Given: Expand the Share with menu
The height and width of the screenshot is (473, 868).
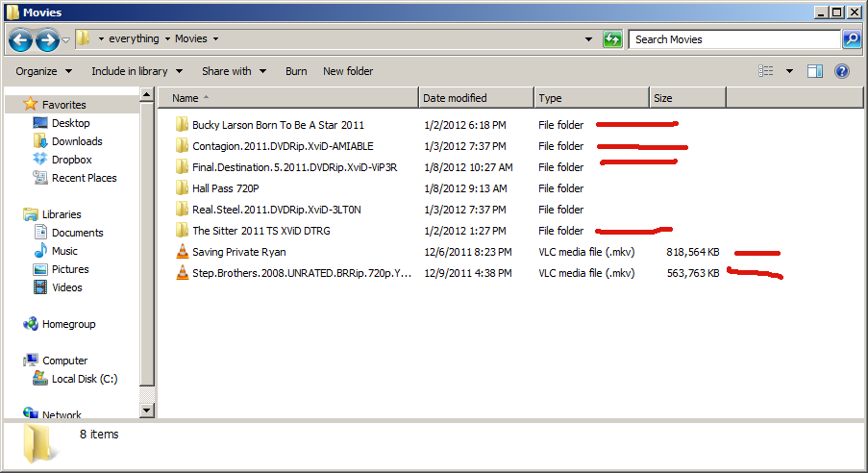Looking at the screenshot, I should [x=232, y=71].
